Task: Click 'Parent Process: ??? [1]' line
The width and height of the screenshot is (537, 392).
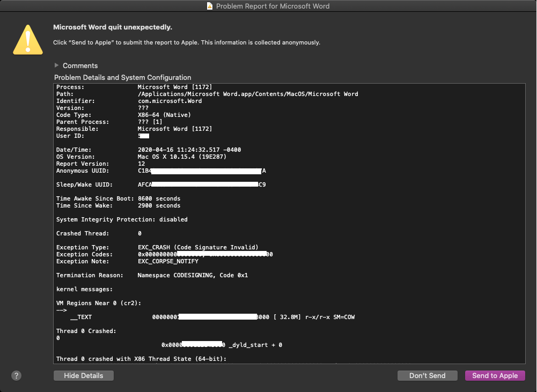Action: 109,122
